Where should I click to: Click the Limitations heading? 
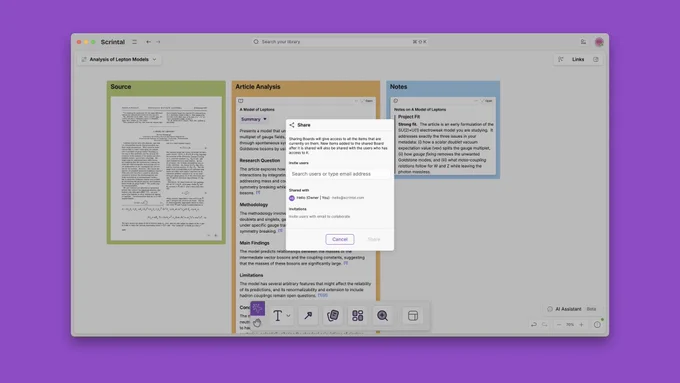click(251, 275)
